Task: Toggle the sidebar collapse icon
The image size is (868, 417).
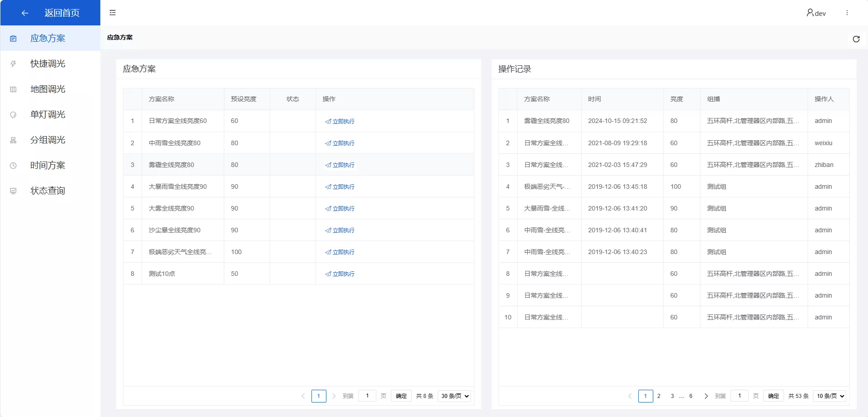Action: click(113, 13)
